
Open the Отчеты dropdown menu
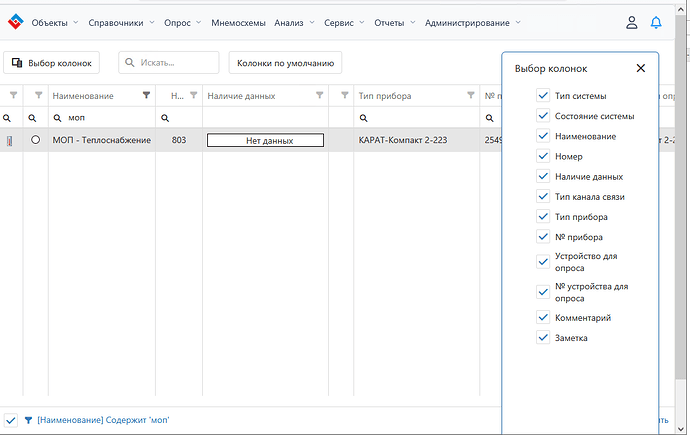[x=395, y=23]
